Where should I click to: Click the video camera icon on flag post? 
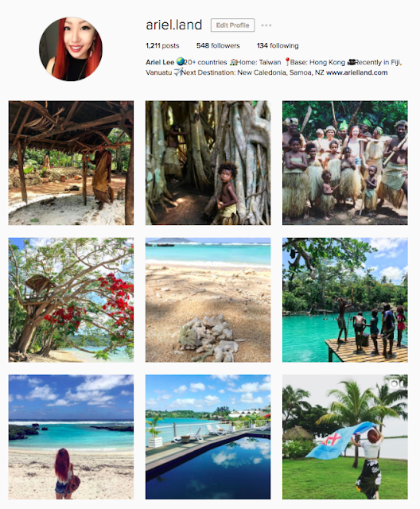tap(397, 383)
